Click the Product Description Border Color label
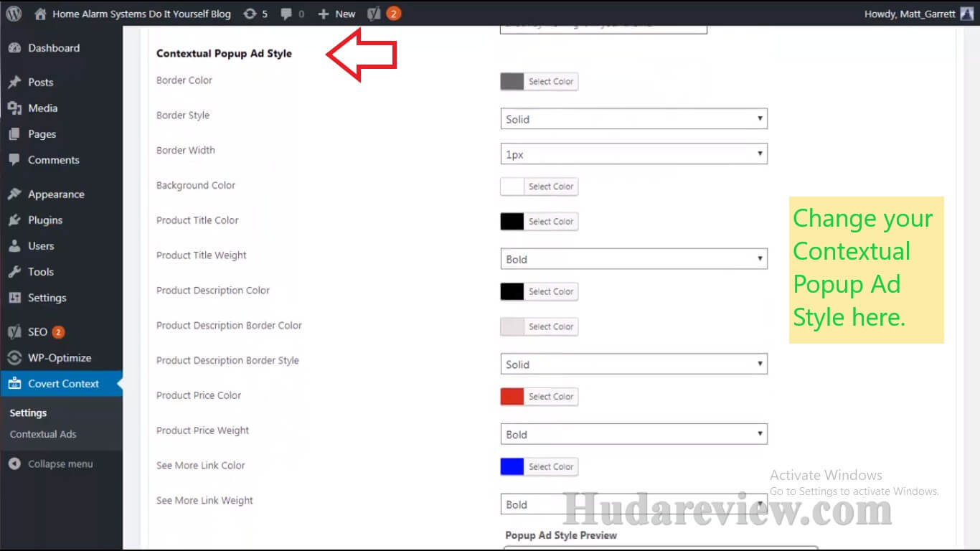980x551 pixels. click(229, 326)
